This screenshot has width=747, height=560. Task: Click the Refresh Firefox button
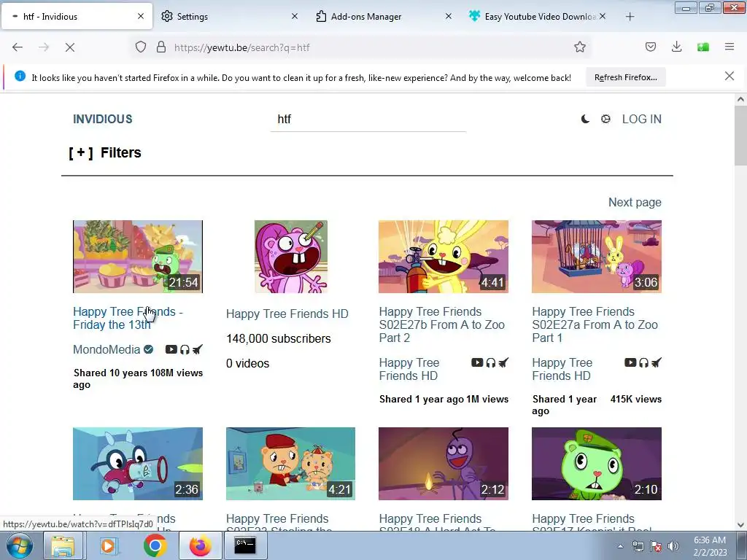click(x=625, y=77)
